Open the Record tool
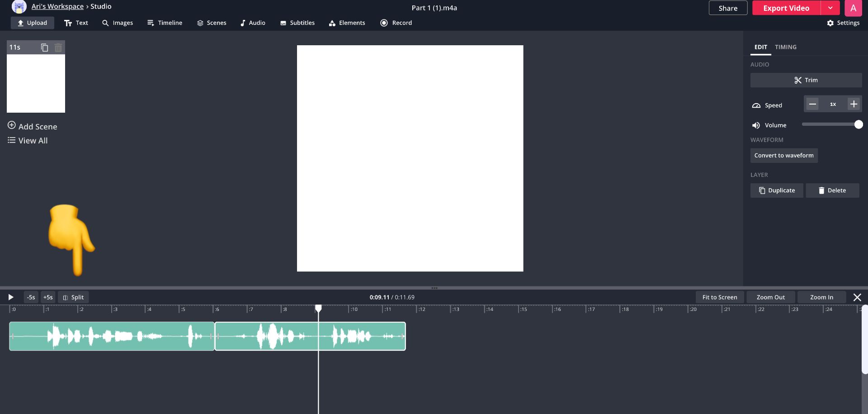Screen dimensions: 868x414 tap(396, 23)
